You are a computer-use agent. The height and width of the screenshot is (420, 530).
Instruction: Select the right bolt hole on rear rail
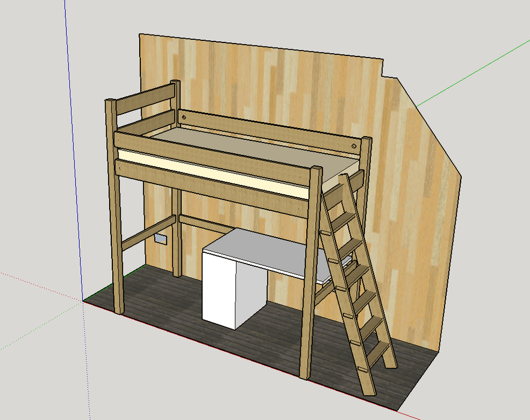354,146
